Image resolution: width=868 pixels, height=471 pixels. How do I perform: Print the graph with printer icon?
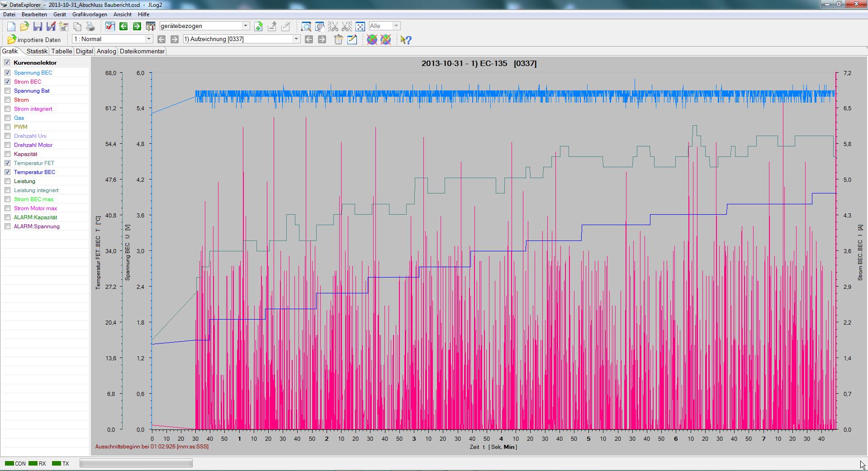(90, 26)
